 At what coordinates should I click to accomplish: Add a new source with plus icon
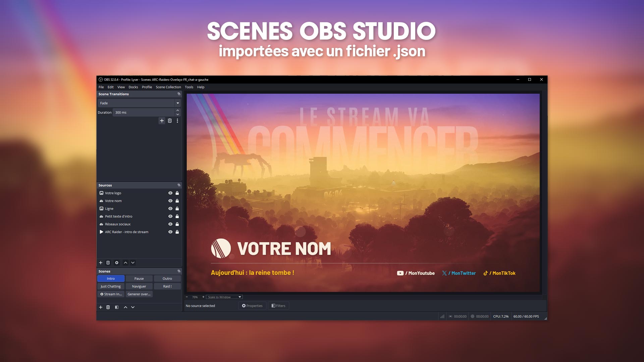pos(101,263)
